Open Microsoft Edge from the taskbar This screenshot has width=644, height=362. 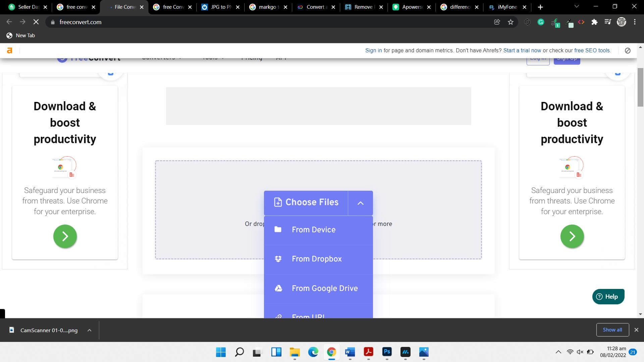point(313,353)
